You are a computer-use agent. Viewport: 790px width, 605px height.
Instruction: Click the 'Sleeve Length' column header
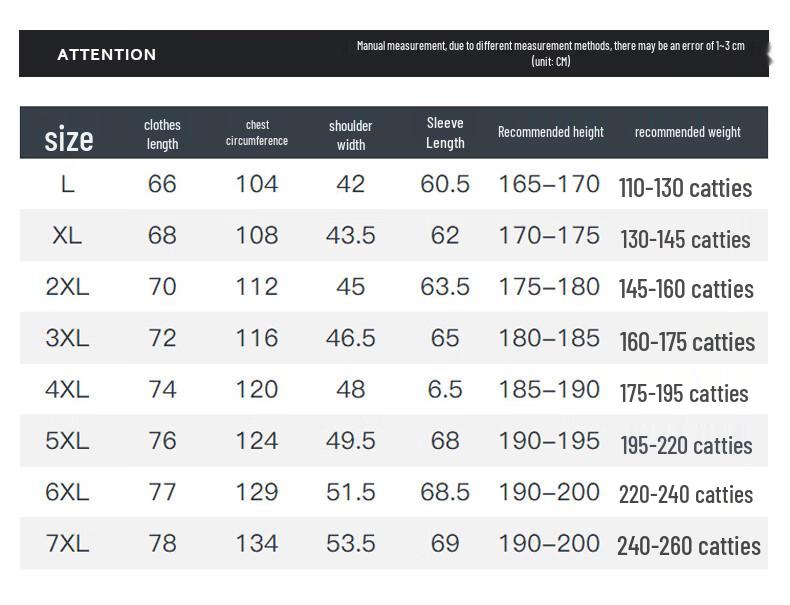[445, 133]
